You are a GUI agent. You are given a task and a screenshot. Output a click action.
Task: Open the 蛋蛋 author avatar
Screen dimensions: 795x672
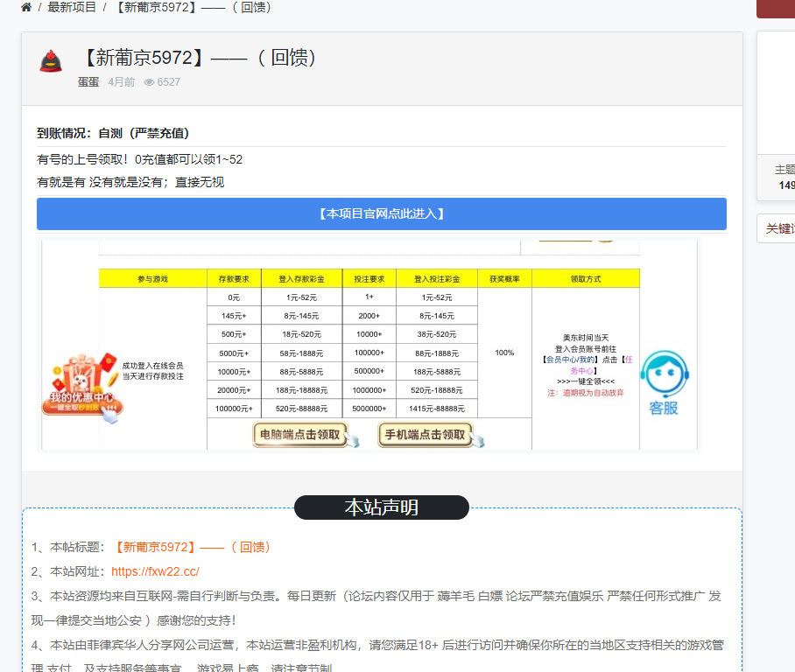(50, 61)
